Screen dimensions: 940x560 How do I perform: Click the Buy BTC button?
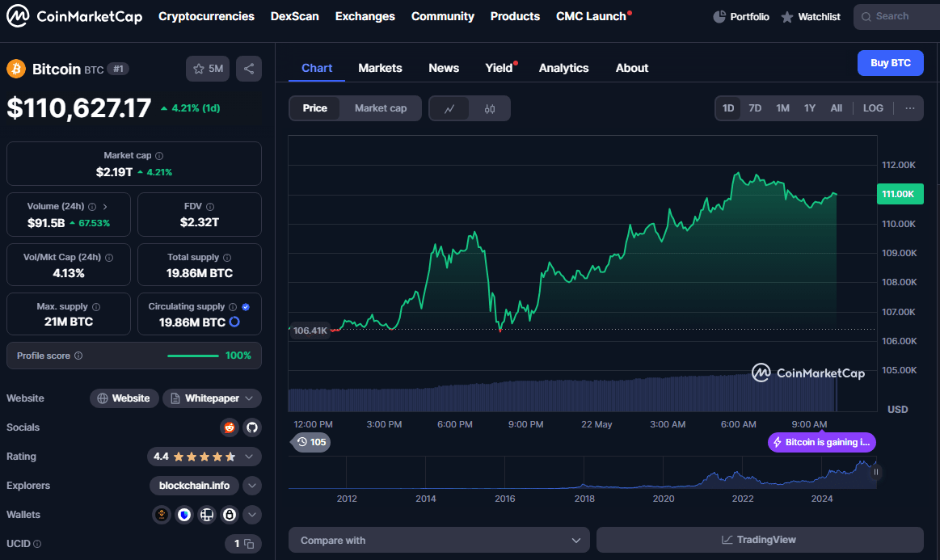[890, 63]
